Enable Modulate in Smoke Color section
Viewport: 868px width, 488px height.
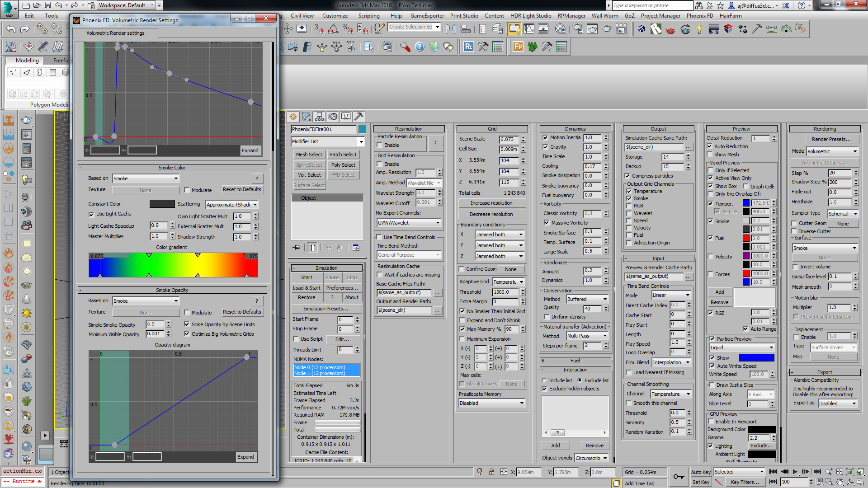[x=187, y=190]
